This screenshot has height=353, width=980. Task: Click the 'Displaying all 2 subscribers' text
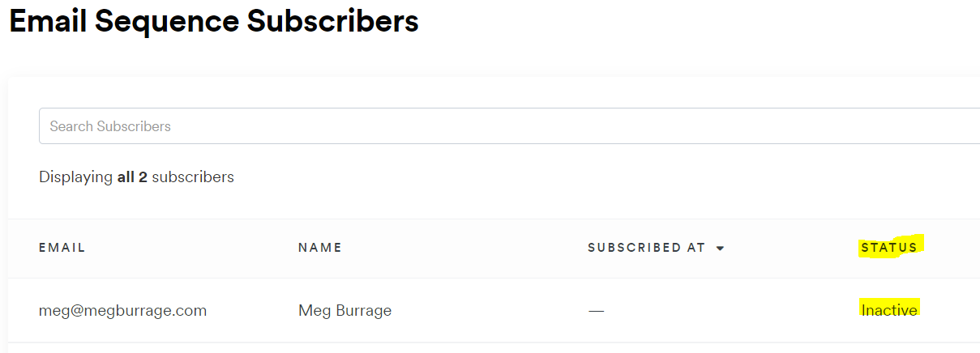click(x=136, y=176)
